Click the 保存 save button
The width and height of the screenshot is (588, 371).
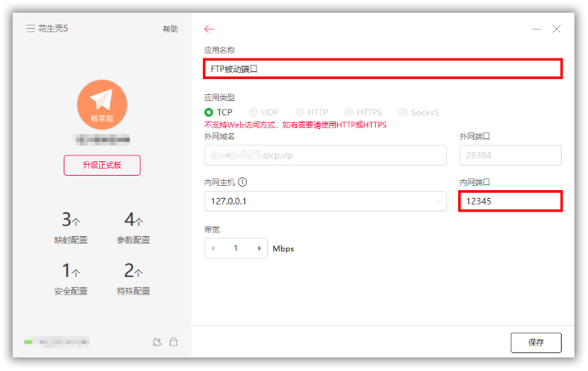[x=535, y=343]
